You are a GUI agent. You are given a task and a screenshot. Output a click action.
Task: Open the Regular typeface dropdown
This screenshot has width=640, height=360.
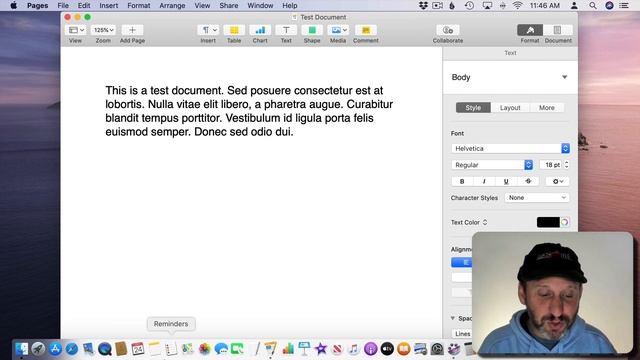click(492, 165)
